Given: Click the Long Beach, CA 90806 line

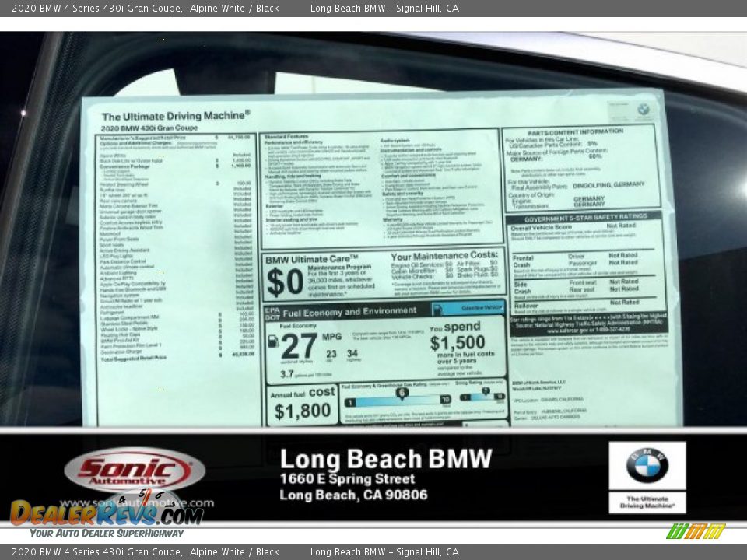Looking at the screenshot, I should pyautogui.click(x=353, y=495).
